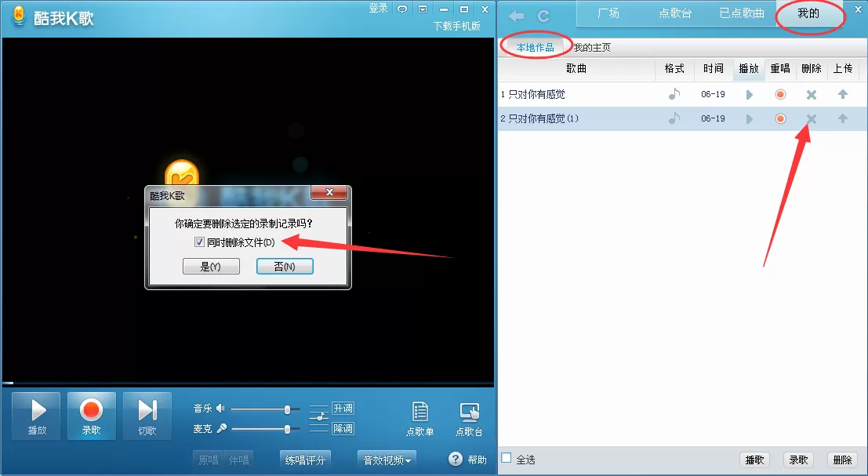
Task: Select song row 1 只对你有感觉
Action: [682, 94]
